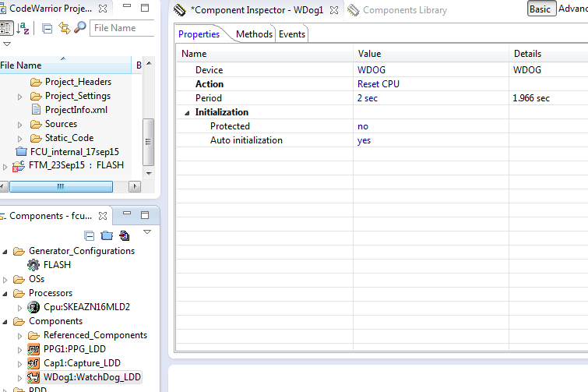
Task: Click the collapse all icon in CodeWarrior Projects toolbar
Action: (x=47, y=28)
